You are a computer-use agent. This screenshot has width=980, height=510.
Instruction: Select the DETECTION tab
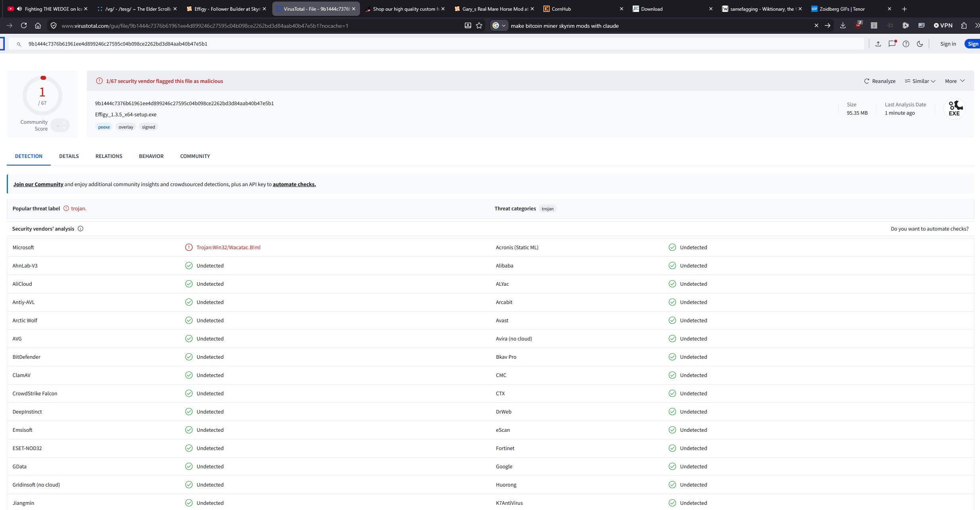(x=29, y=156)
